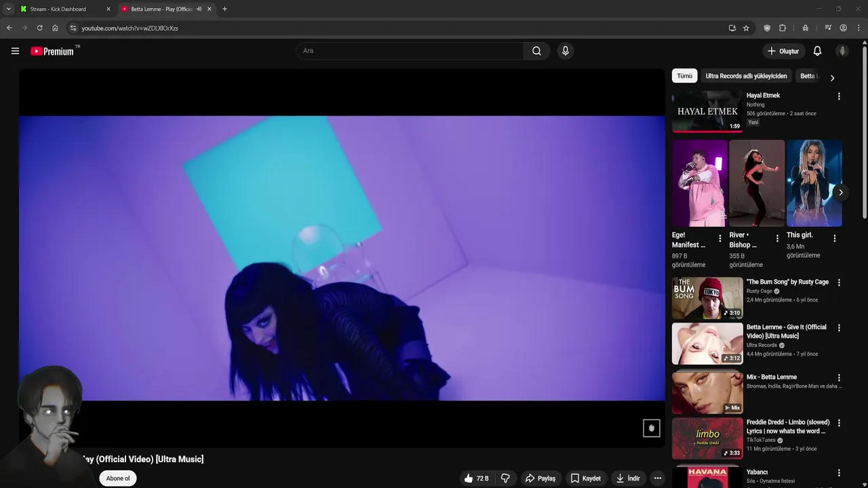The image size is (868, 488).
Task: Open options for the Give It video
Action: click(839, 328)
